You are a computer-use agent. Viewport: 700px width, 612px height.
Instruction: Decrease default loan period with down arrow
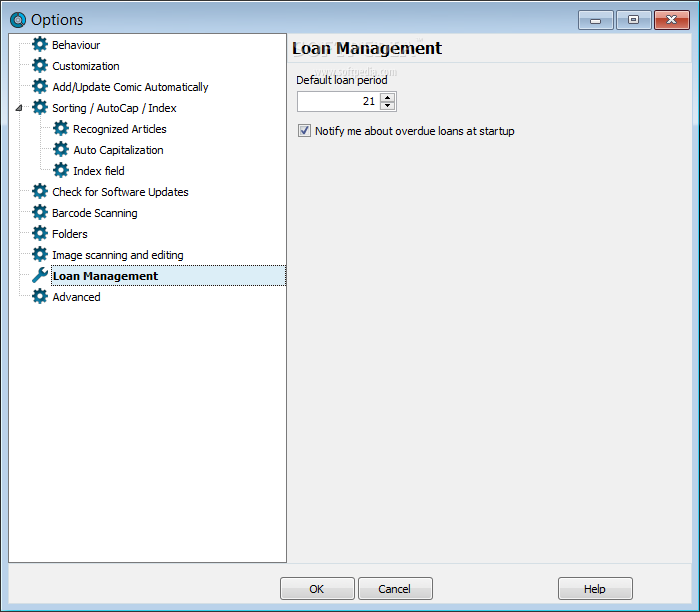coord(388,106)
